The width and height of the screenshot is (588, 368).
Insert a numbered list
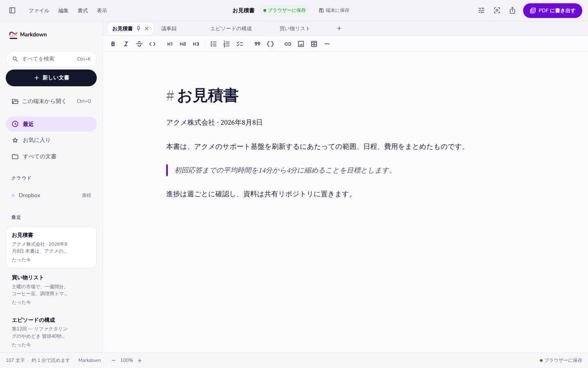click(227, 44)
